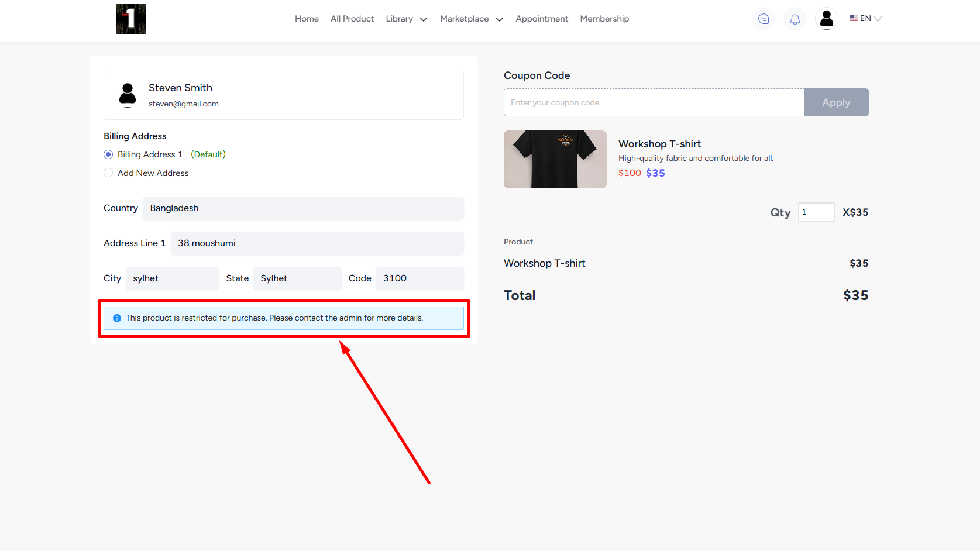Click the restricted for purchase notice text
The height and width of the screenshot is (551, 980).
[274, 318]
